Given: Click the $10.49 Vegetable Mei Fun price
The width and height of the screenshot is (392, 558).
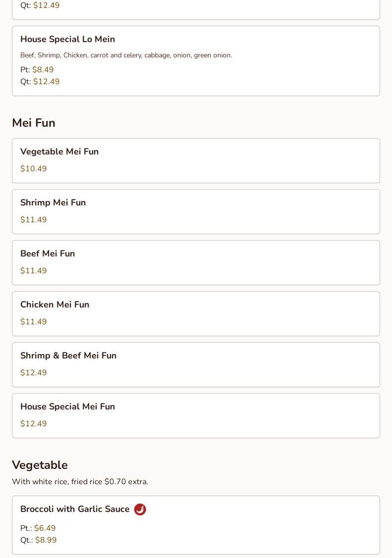Looking at the screenshot, I should pyautogui.click(x=34, y=169).
